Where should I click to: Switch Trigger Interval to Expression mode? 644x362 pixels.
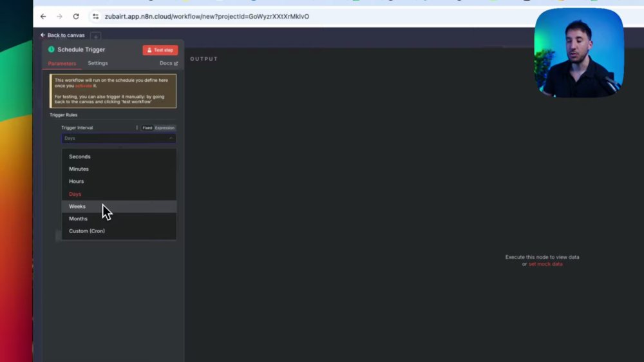point(164,128)
